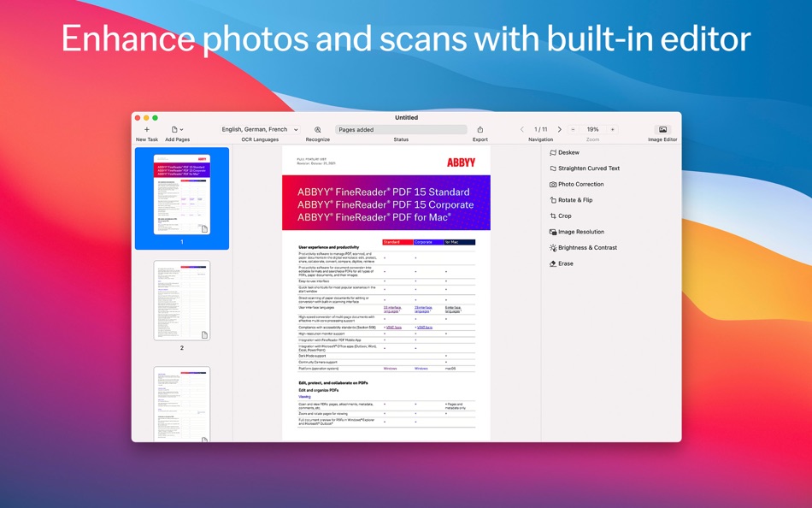Click the New Task plus icon

(147, 130)
